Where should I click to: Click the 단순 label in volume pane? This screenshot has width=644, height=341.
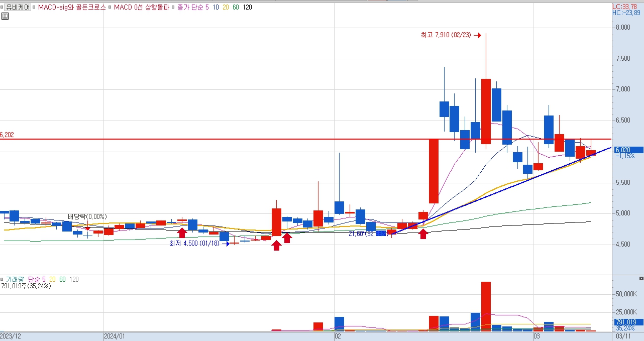(x=34, y=279)
